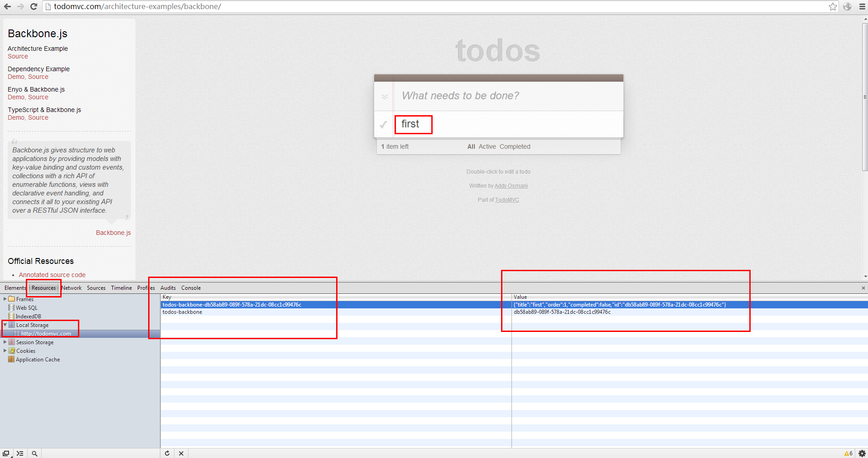
Task: Expand the Cookies tree node
Action: pos(5,351)
